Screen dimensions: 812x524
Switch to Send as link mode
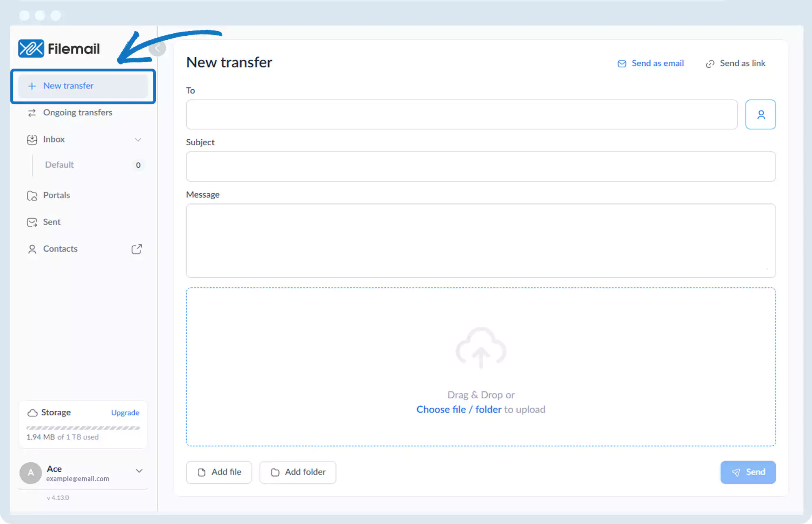[735, 63]
